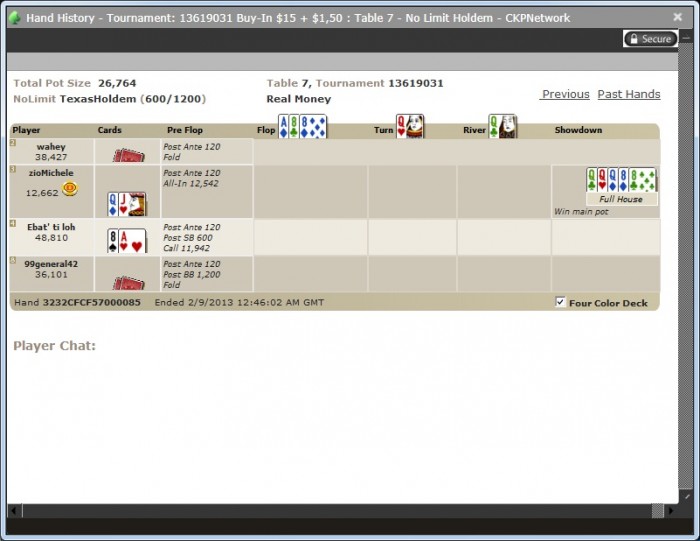Click the Secure lock badge
Screen dimensions: 700x541
pyautogui.click(x=650, y=39)
